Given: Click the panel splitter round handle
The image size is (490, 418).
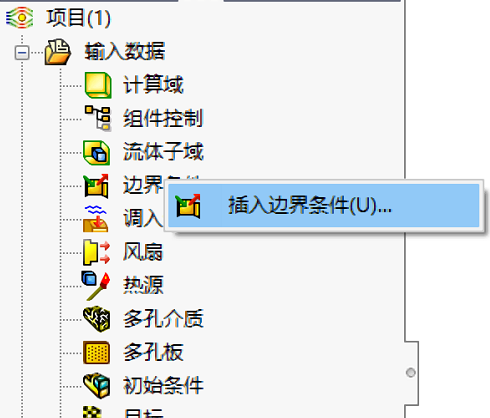Looking at the screenshot, I should pos(411,372).
